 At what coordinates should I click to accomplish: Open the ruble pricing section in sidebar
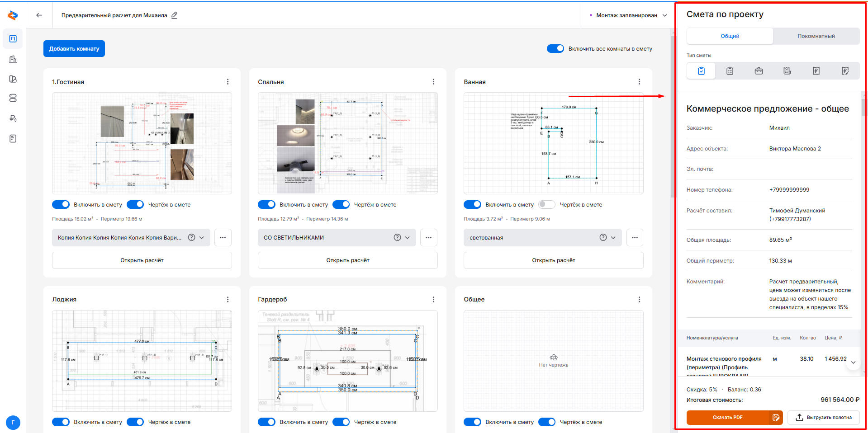(13, 118)
